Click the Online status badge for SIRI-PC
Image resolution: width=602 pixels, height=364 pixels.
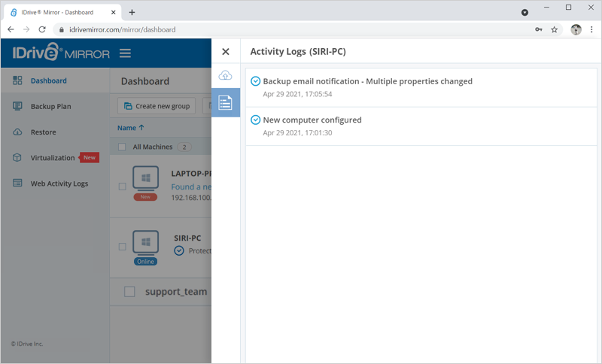click(x=145, y=262)
